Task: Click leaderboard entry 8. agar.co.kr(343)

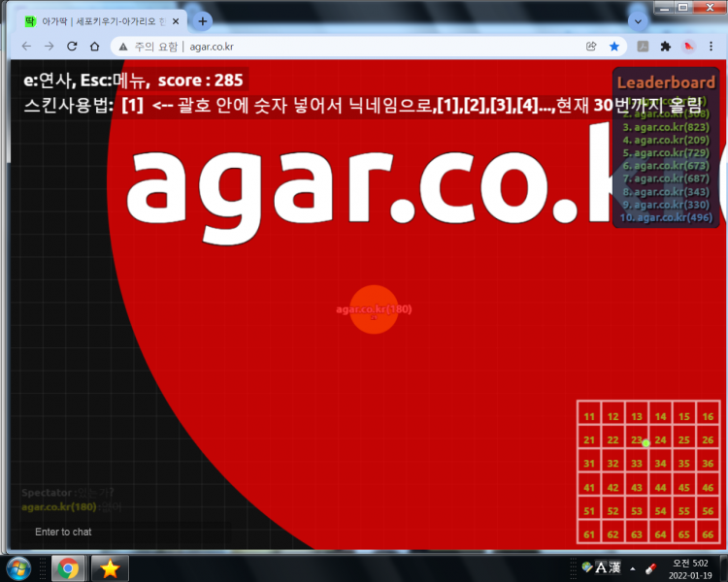Action: pyautogui.click(x=666, y=192)
